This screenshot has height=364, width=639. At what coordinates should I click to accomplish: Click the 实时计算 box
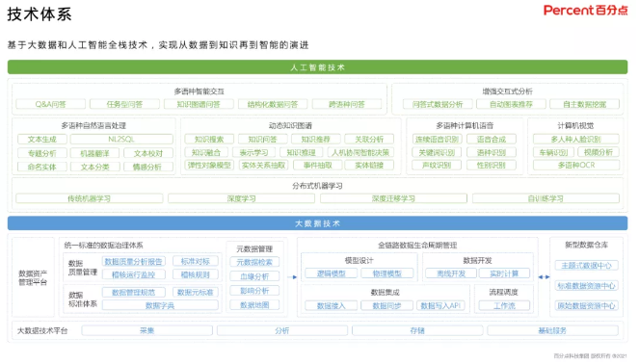point(504,273)
